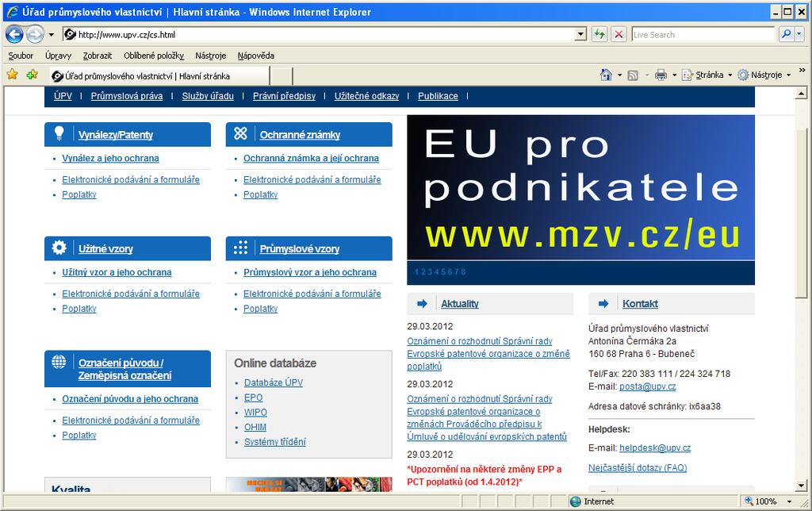Click the Add to Favorites star-plus icon

[32, 75]
